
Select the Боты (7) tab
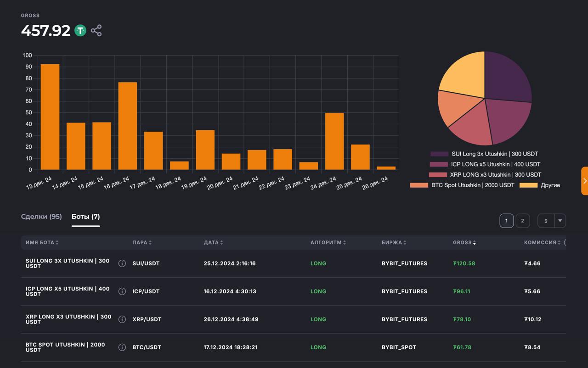(x=85, y=217)
